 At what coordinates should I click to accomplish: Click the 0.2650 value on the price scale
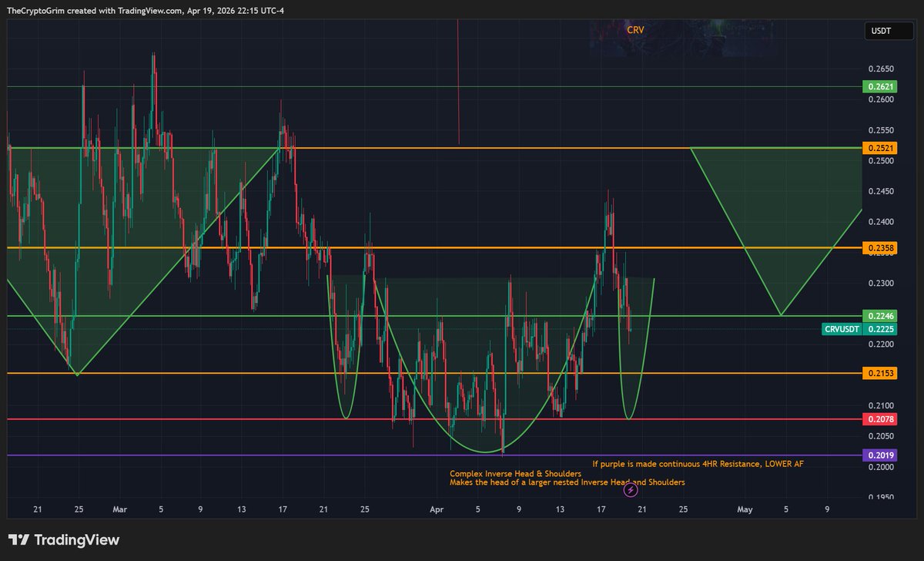coord(881,69)
